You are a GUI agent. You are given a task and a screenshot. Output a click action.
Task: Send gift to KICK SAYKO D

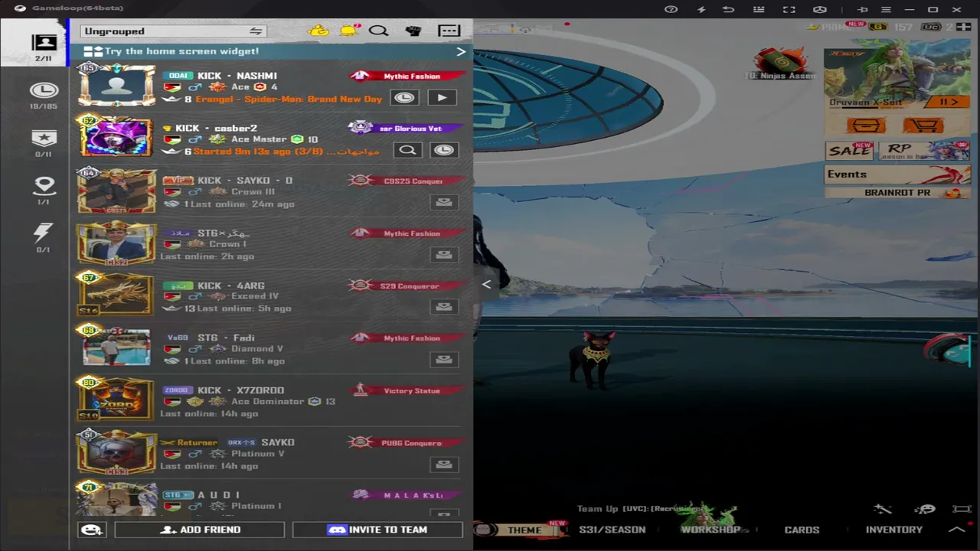point(443,202)
